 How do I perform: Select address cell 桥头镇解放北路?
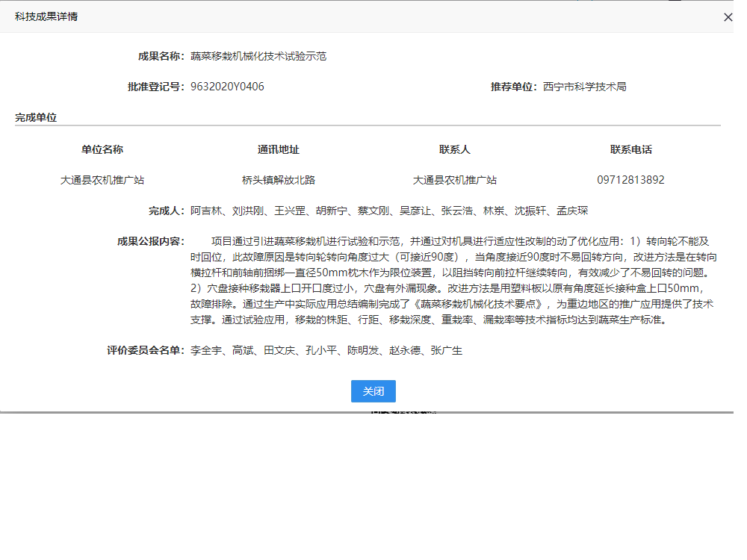(x=279, y=180)
